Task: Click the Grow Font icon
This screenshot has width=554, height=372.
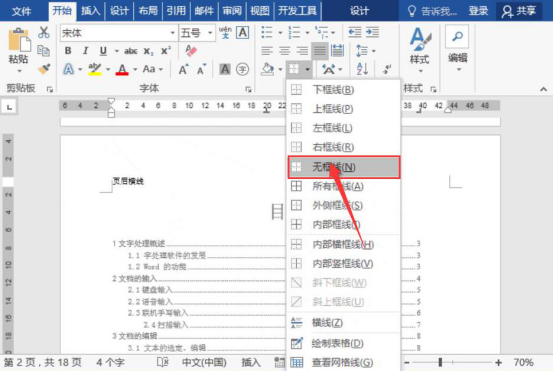Action: coord(183,69)
